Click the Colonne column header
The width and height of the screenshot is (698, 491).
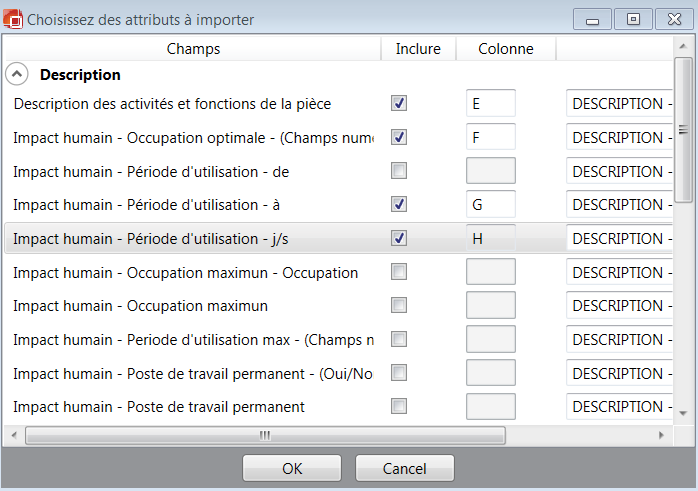pos(506,48)
